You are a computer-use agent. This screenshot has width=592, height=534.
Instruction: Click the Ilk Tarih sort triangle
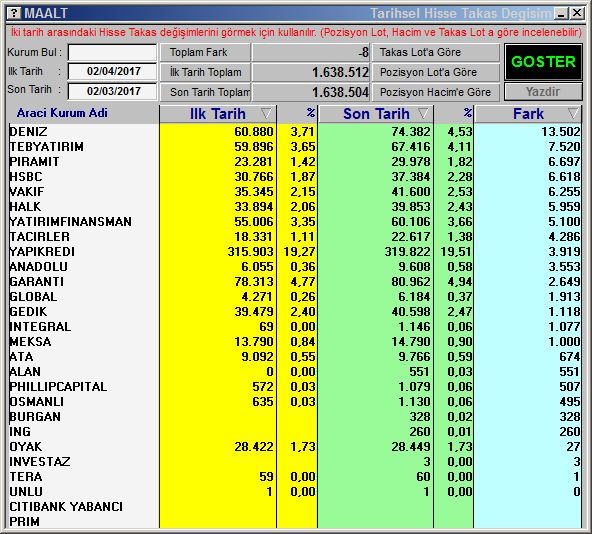[x=266, y=113]
